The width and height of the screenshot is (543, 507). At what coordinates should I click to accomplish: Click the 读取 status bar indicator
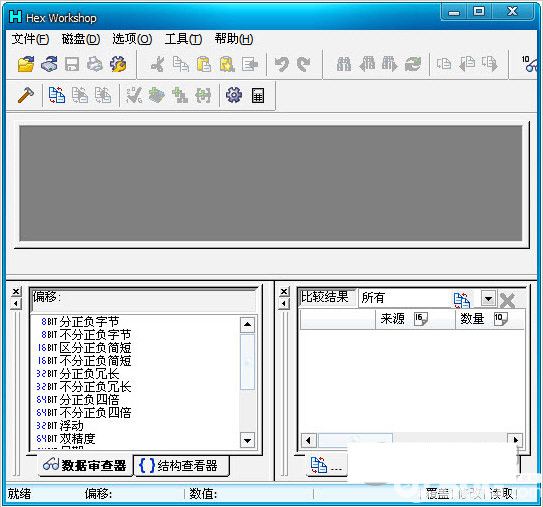(x=501, y=493)
